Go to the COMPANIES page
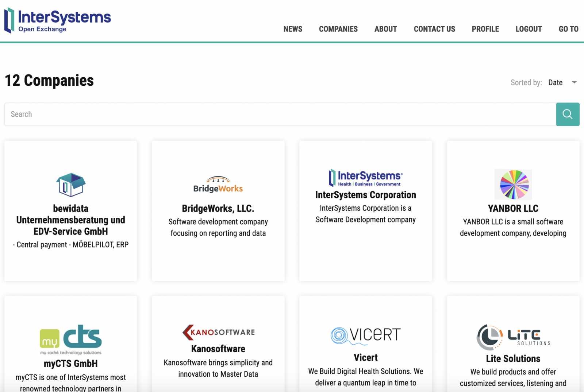Viewport: 584px width, 392px height. (x=338, y=29)
